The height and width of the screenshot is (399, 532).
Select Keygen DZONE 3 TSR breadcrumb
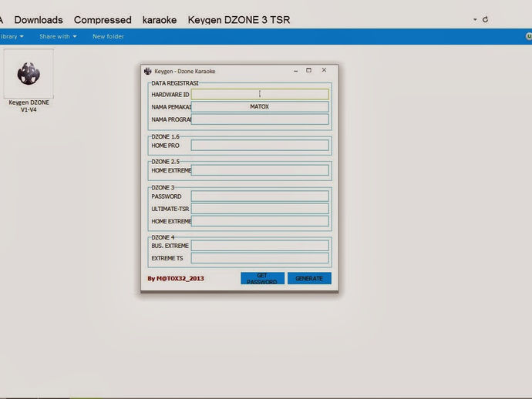(239, 20)
